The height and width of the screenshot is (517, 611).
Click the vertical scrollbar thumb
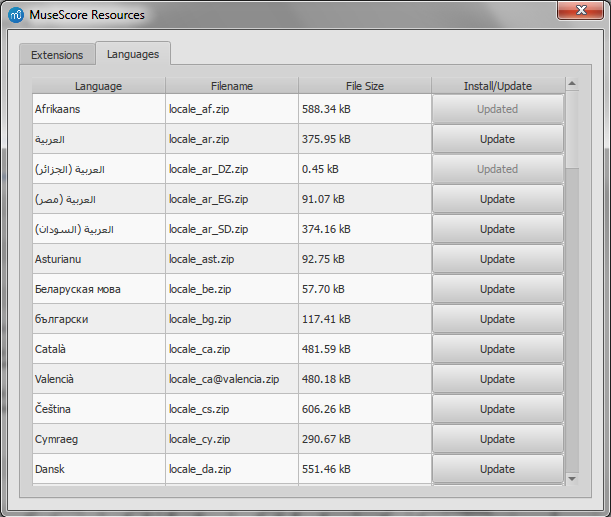[572, 130]
